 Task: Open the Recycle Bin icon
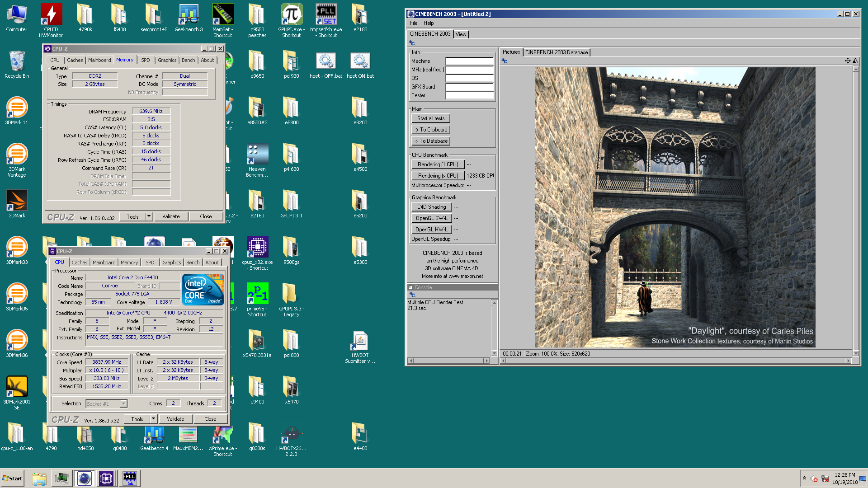pos(17,64)
